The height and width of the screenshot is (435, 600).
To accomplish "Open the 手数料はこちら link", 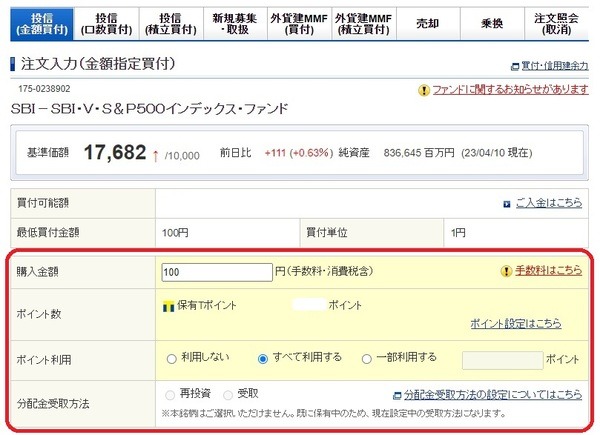I will pyautogui.click(x=548, y=270).
